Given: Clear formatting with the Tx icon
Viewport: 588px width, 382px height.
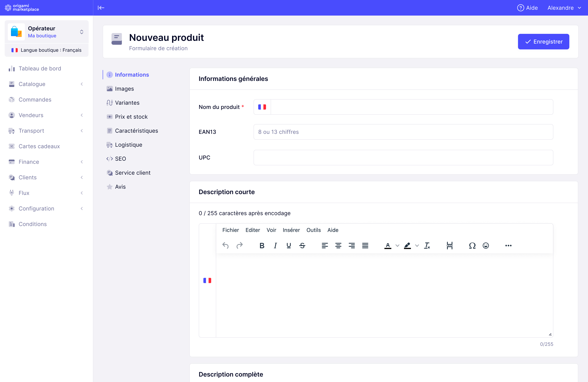Looking at the screenshot, I should 427,245.
